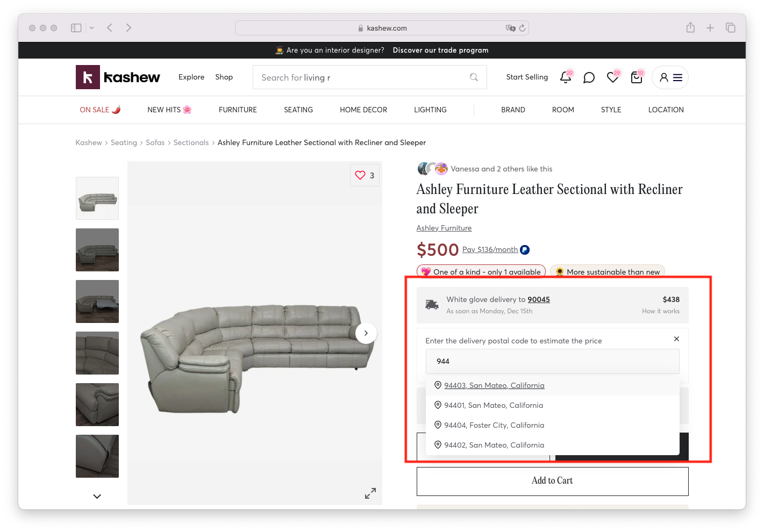The height and width of the screenshot is (532, 764).
Task: Go to Sofas breadcrumb
Action: click(155, 142)
